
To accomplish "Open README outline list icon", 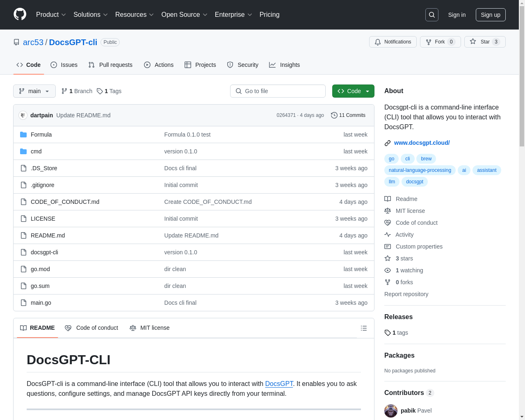I will (364, 328).
